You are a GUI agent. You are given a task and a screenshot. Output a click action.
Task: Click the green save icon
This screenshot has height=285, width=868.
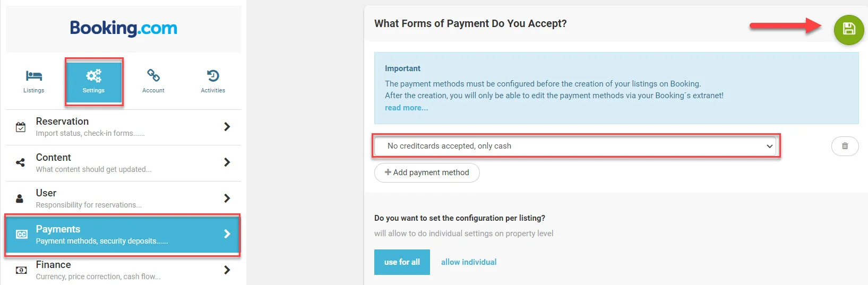[x=848, y=29]
